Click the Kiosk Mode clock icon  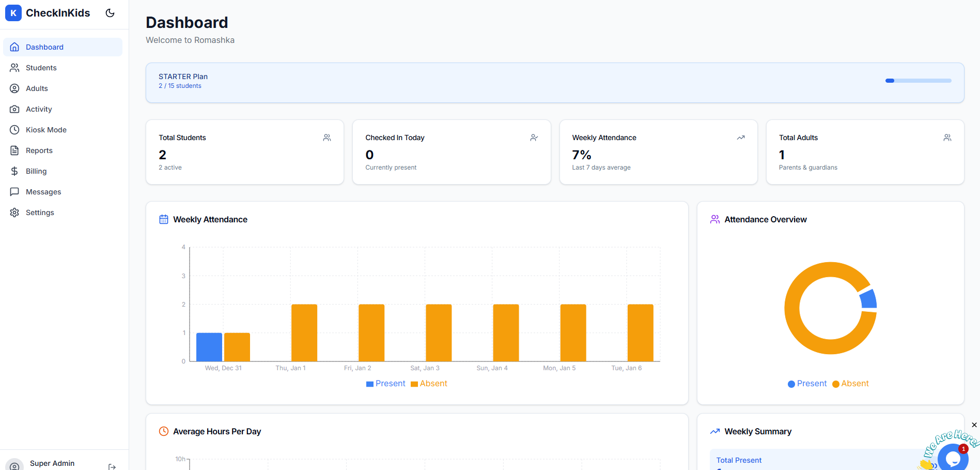(14, 130)
